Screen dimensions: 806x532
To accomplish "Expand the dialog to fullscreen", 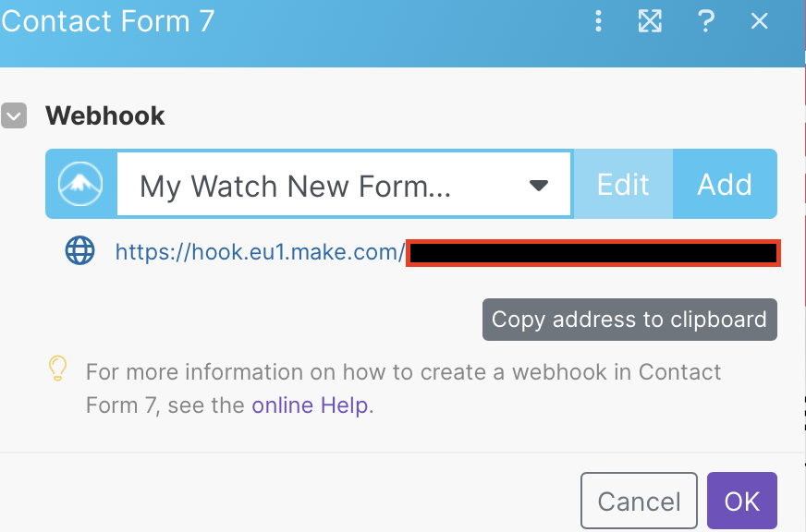I will pyautogui.click(x=650, y=21).
